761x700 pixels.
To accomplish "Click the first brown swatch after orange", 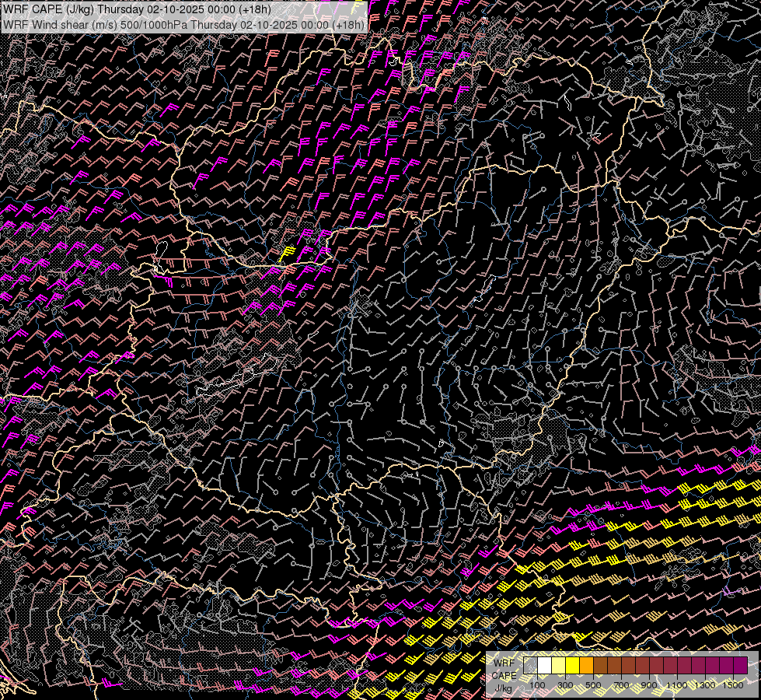I will pos(600,665).
